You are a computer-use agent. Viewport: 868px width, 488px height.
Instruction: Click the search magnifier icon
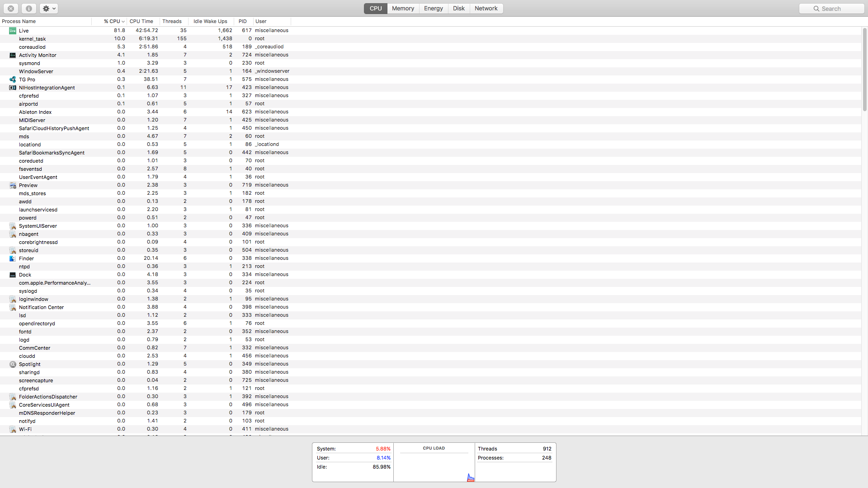click(816, 9)
